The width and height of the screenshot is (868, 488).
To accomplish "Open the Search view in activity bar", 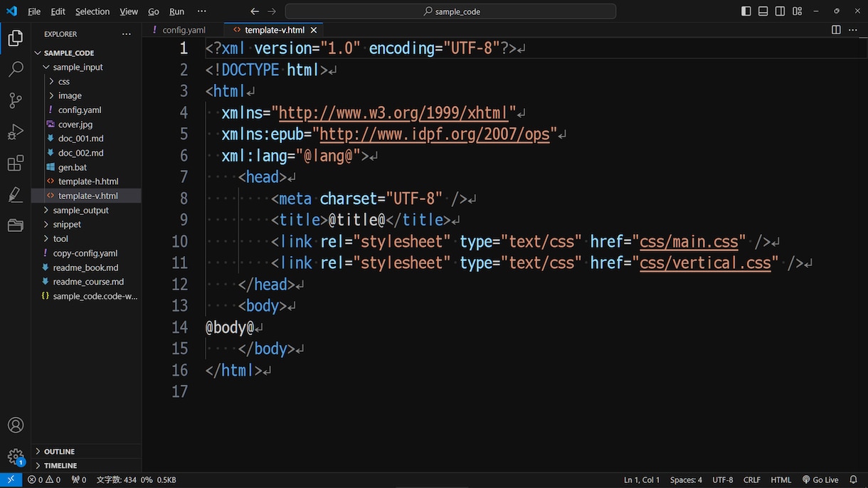I will point(15,70).
